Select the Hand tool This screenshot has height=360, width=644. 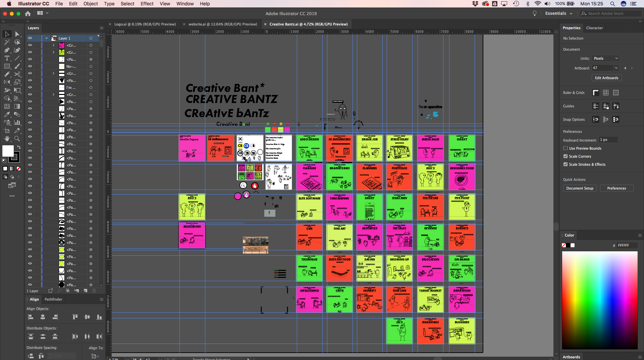click(x=7, y=139)
